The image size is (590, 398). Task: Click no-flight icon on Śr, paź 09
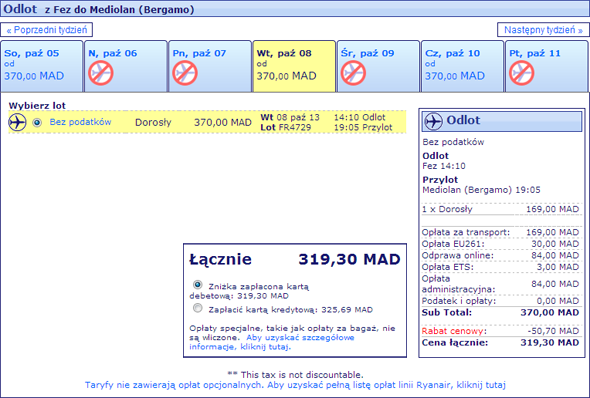353,73
